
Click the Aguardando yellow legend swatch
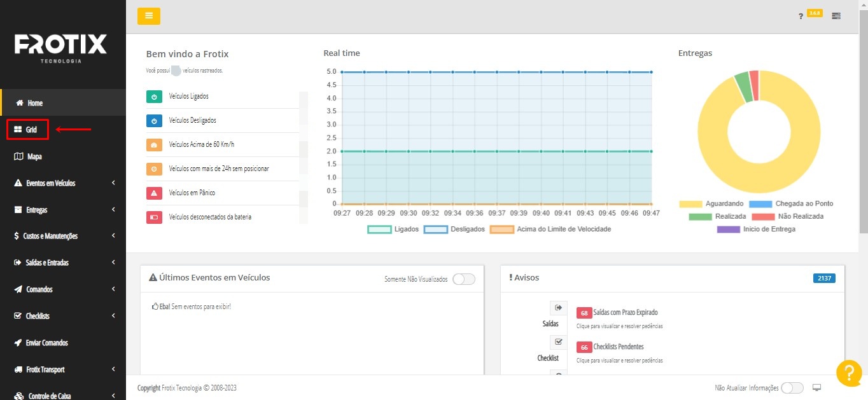(690, 204)
